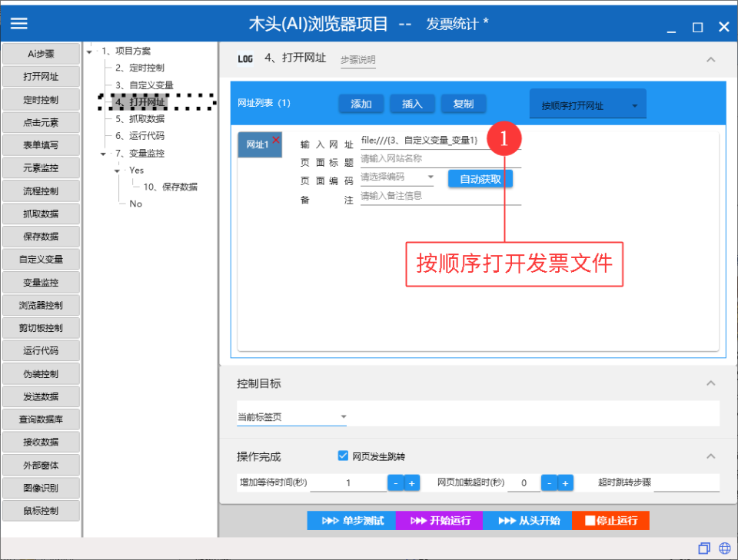Image resolution: width=738 pixels, height=560 pixels.
Task: Select the 打开网址 tool in the sidebar
Action: pyautogui.click(x=41, y=76)
